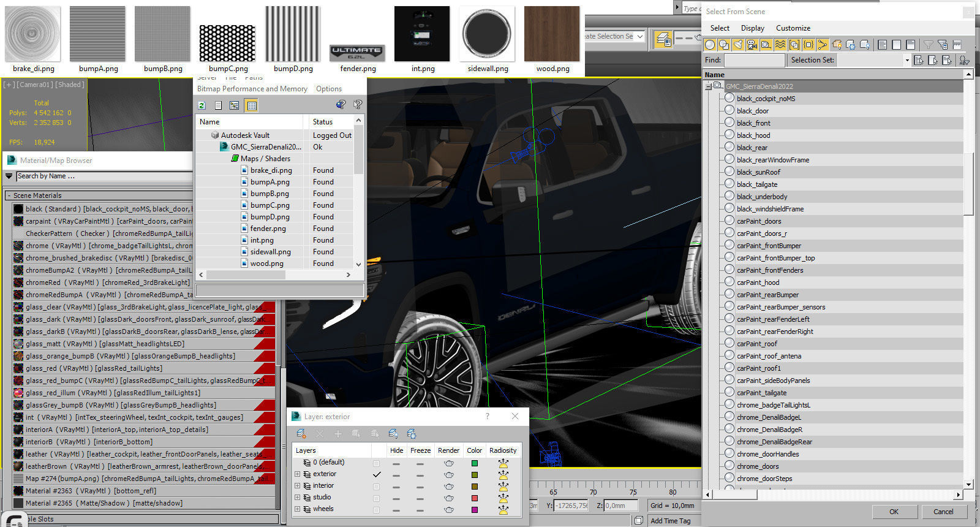Expand the studio layer node

pos(298,498)
